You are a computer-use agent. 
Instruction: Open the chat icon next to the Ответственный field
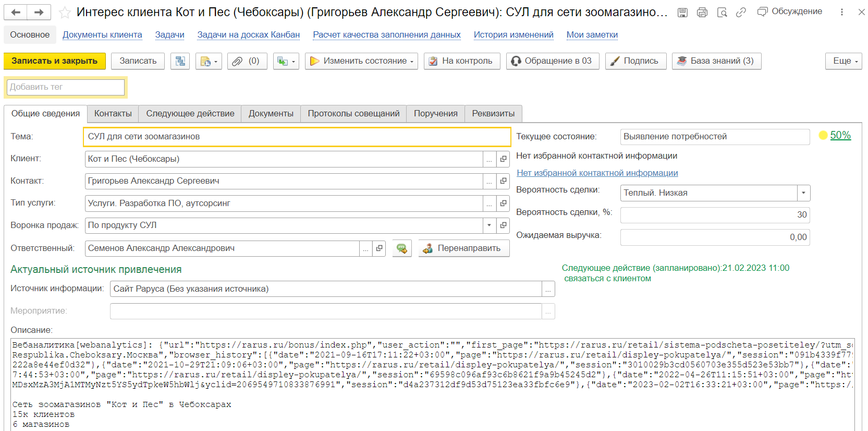point(401,248)
